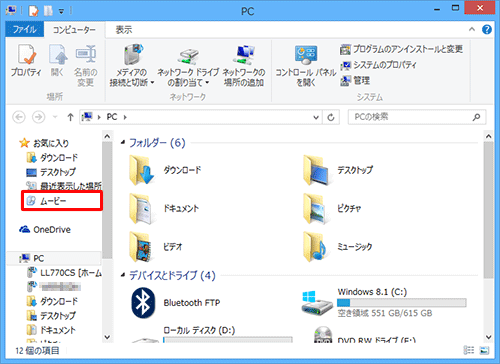Click main pane scroll down arrow
Image resolution: width=500 pixels, height=364 pixels.
point(488,337)
